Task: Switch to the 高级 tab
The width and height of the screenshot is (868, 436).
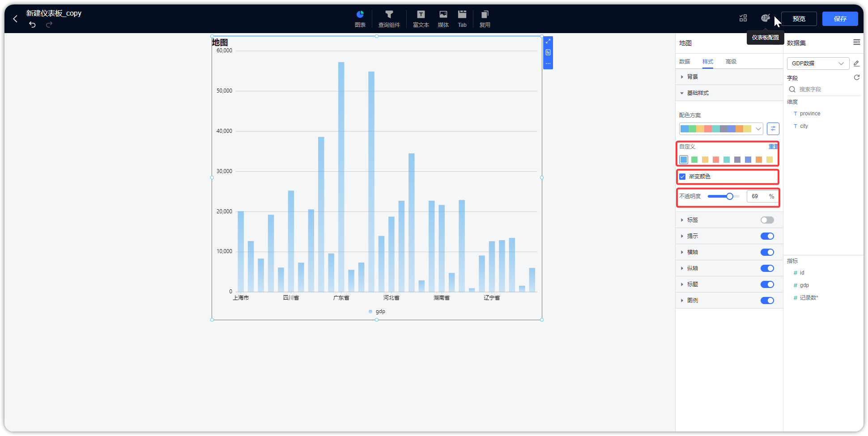Action: click(x=731, y=62)
